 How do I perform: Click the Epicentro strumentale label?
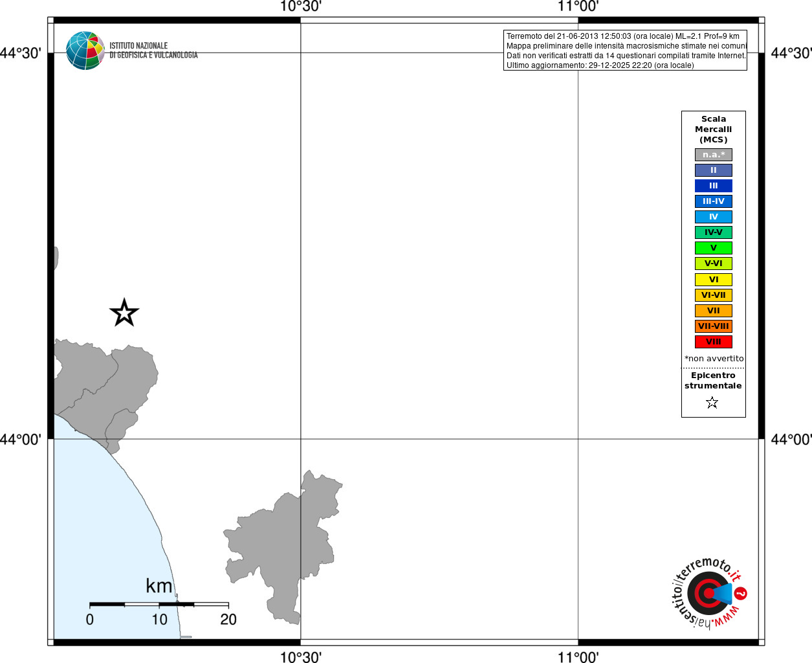[x=713, y=381]
